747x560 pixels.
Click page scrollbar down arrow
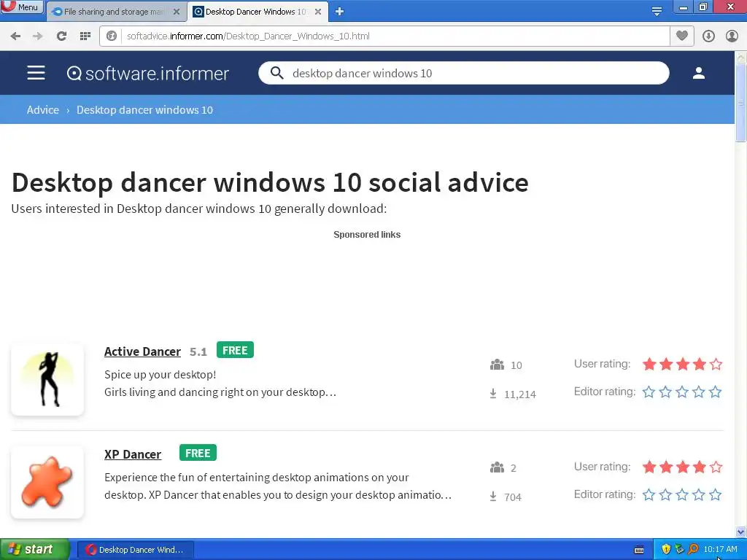[x=741, y=532]
